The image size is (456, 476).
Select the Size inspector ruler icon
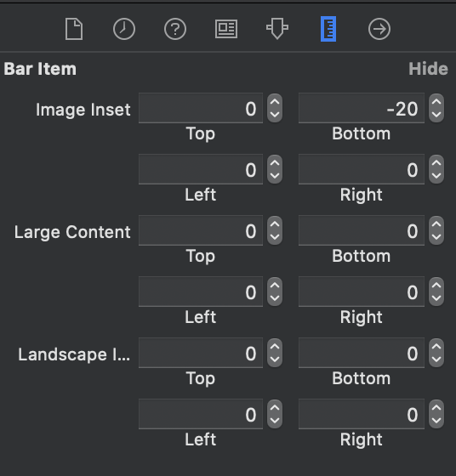click(x=328, y=29)
